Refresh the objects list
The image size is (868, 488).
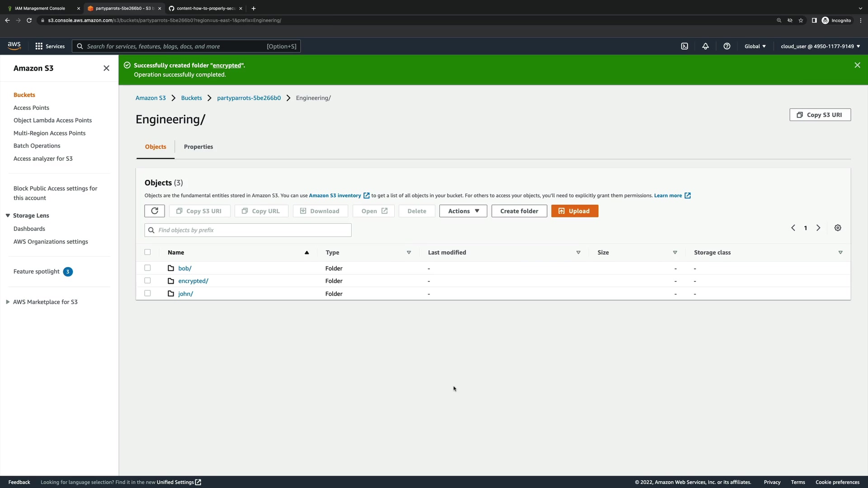[155, 211]
